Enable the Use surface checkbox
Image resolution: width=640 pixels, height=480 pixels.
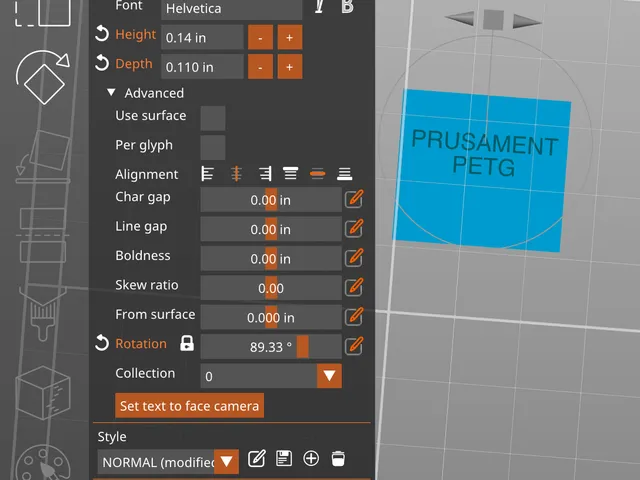(213, 118)
